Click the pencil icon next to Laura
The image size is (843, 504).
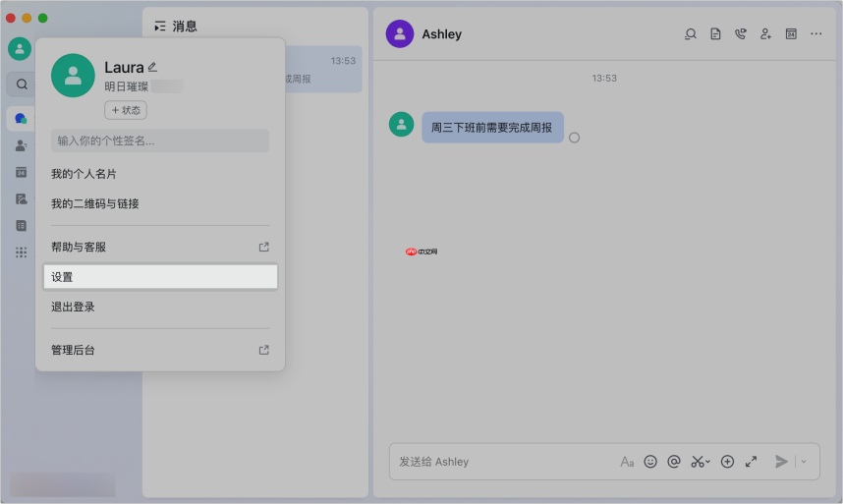click(x=152, y=67)
